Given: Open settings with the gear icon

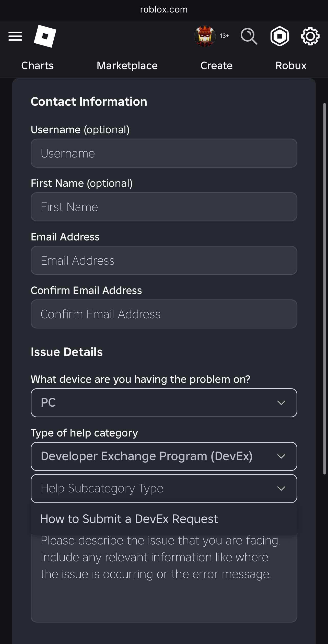Looking at the screenshot, I should coord(310,36).
